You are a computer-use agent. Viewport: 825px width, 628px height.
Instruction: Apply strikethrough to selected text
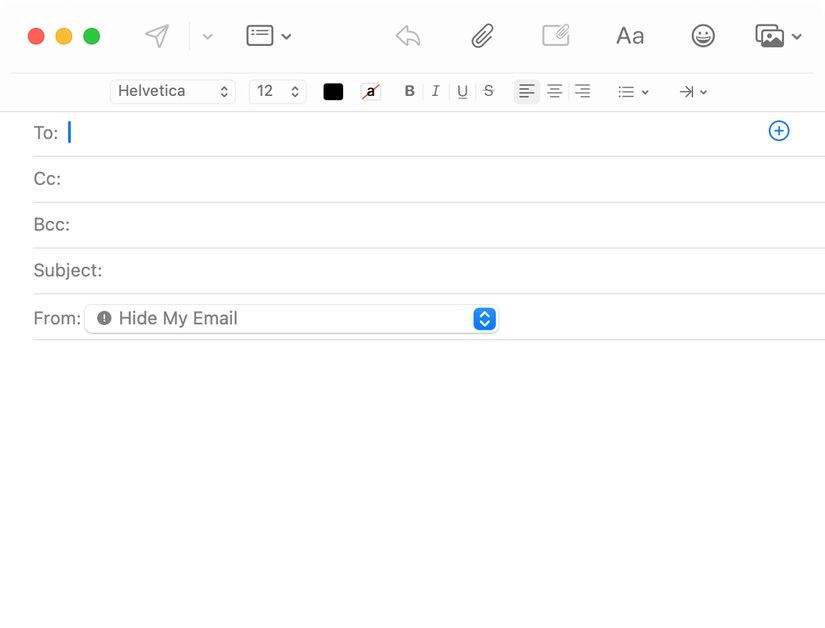point(488,91)
